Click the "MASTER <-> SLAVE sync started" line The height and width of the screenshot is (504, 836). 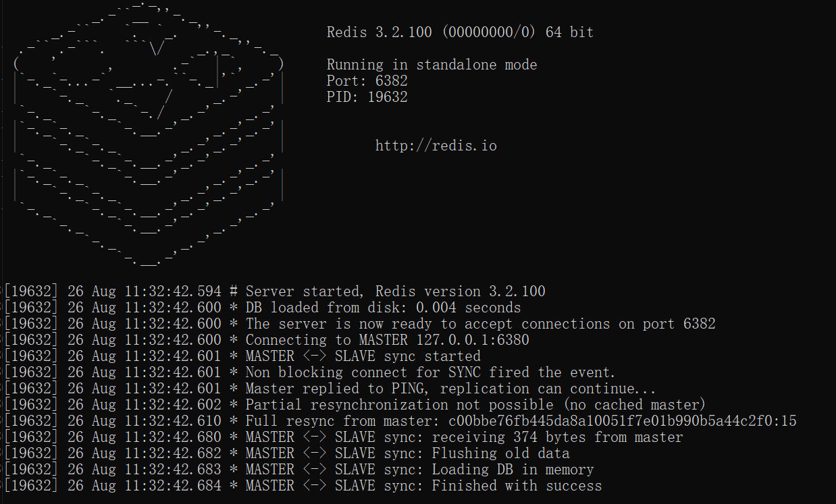pos(363,356)
